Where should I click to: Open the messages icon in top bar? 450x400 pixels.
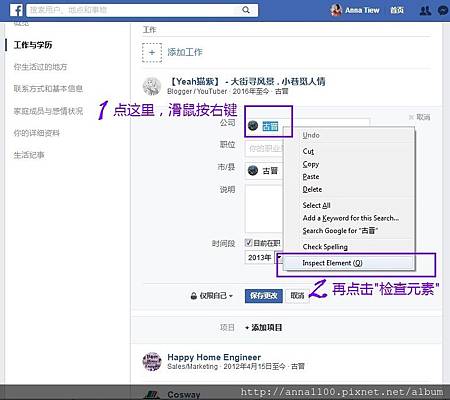[x=443, y=10]
